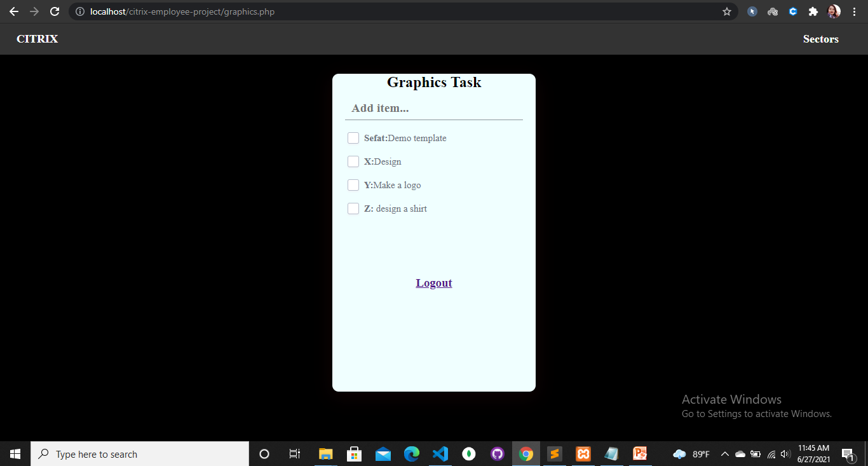Logout of the Graphics Task panel
This screenshot has height=466, width=868.
(434, 282)
